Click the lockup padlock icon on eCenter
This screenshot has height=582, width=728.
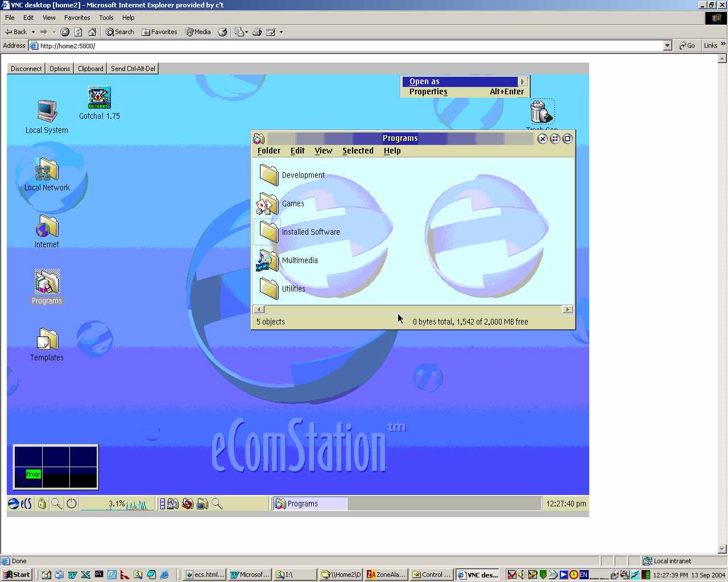(x=42, y=504)
